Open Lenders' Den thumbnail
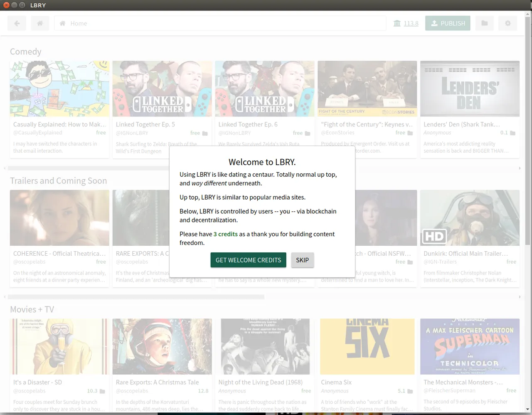This screenshot has height=415, width=532. [x=470, y=89]
